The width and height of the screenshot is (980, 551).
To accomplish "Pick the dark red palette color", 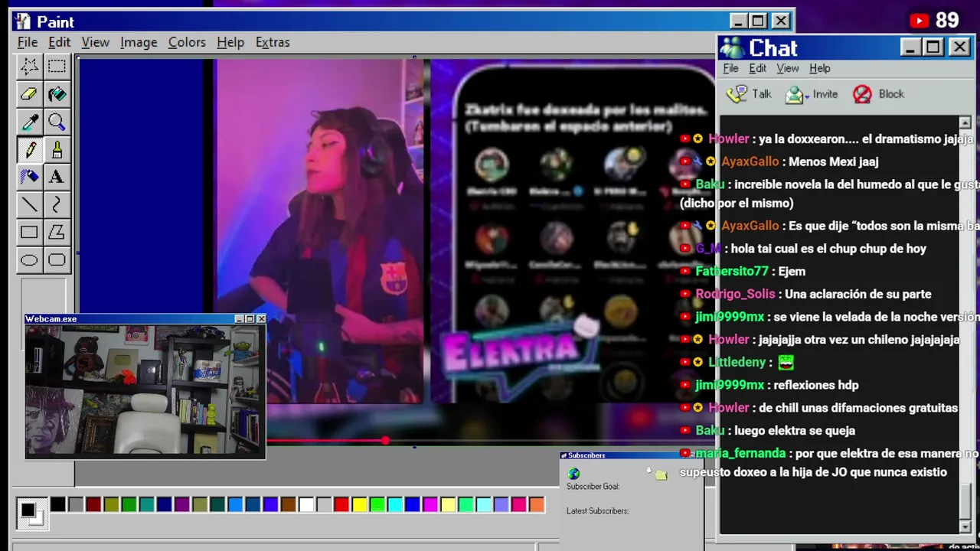I will (x=93, y=504).
